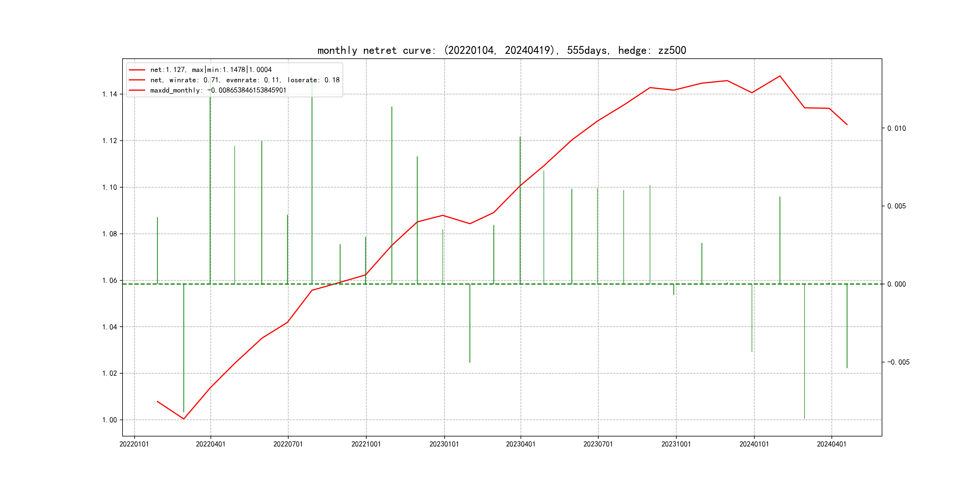
Task: Select left y-axis tick label 1.08
Action: pyautogui.click(x=109, y=234)
